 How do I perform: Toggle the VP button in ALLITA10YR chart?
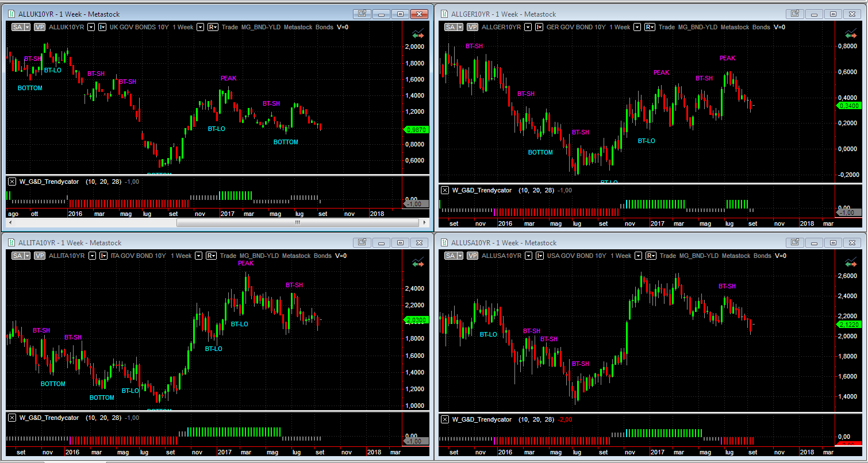point(39,256)
